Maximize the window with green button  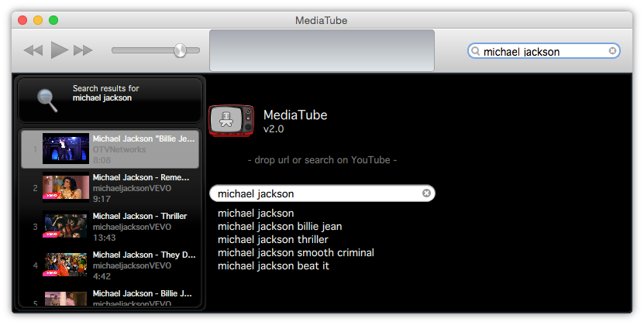tap(53, 20)
